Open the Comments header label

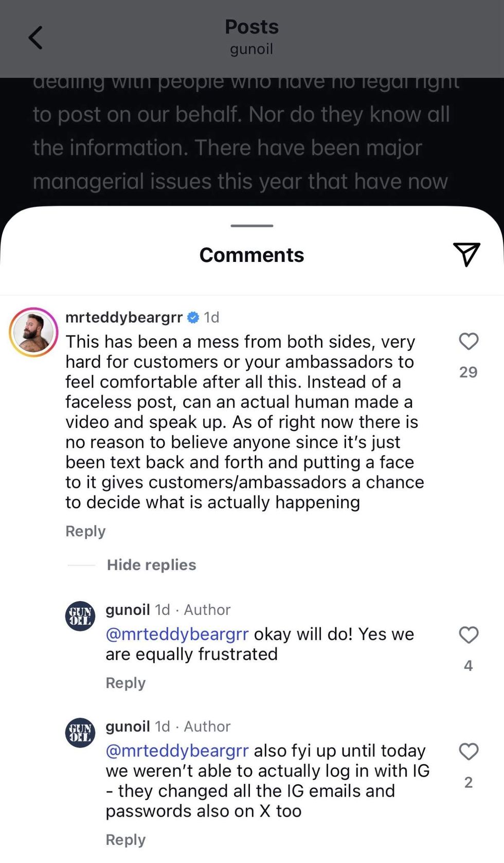(251, 254)
